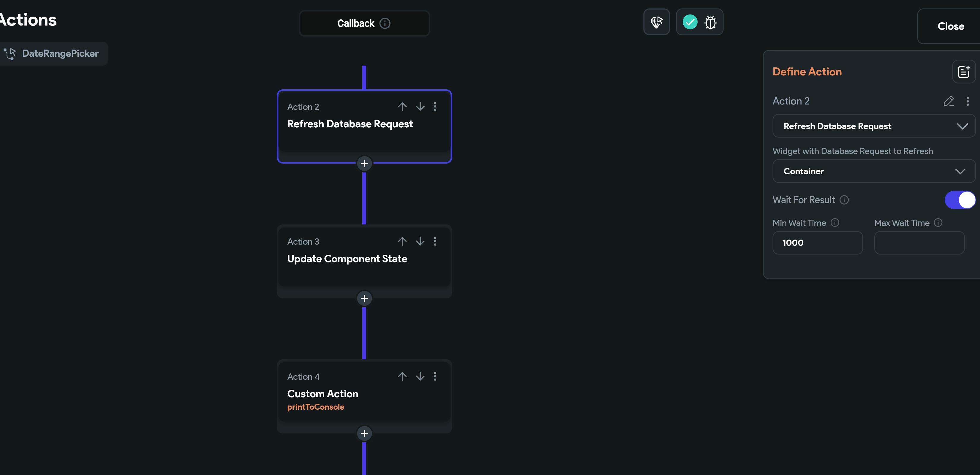This screenshot has width=980, height=475.
Task: Open Define Action panel's three-dot menu
Action: [x=968, y=101]
